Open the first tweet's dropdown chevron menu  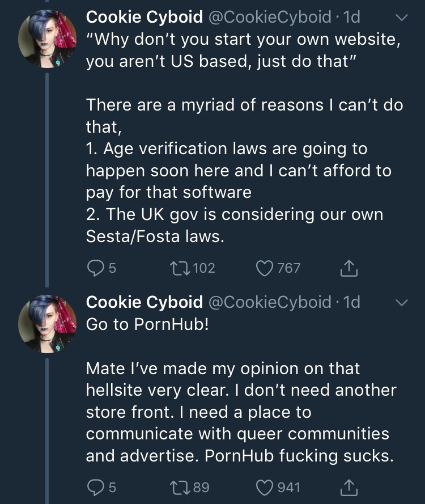point(401,19)
